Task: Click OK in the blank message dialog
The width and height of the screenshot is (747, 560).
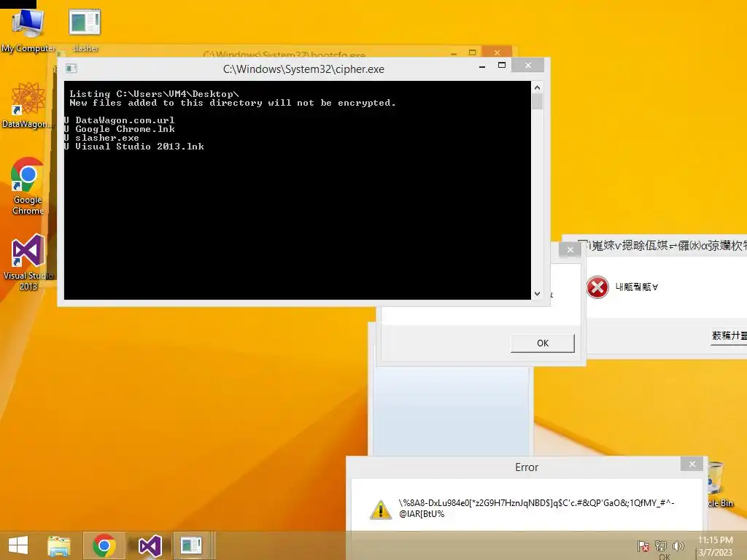Action: point(542,343)
